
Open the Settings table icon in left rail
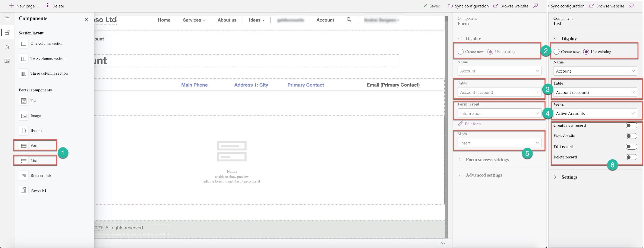point(7,61)
